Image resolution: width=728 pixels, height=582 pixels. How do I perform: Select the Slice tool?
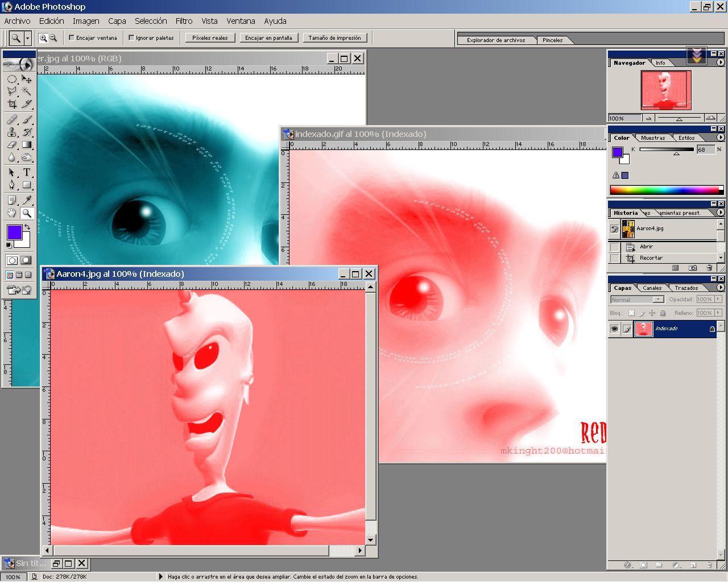[x=27, y=103]
